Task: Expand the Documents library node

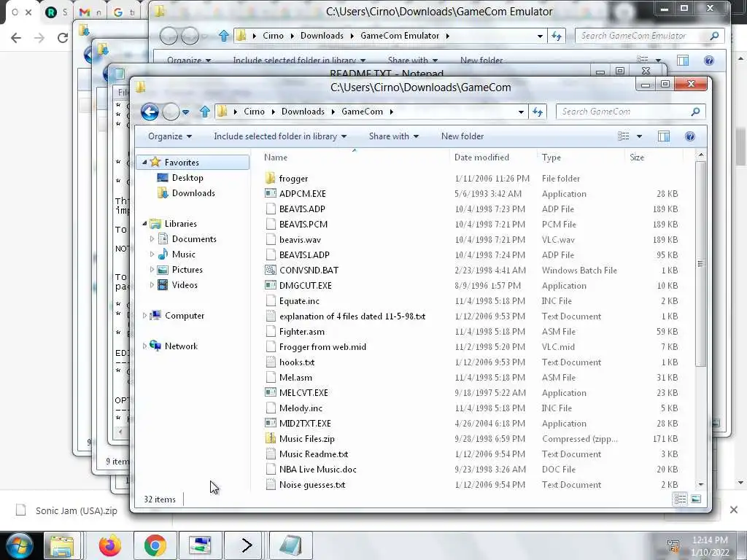Action: point(152,238)
